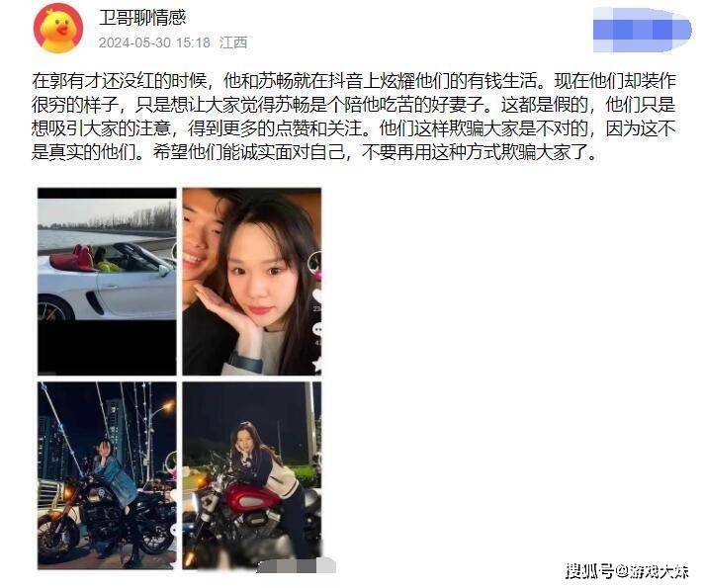Tap the round avatar icon on bridge photo
703x588 pixels.
(172, 462)
